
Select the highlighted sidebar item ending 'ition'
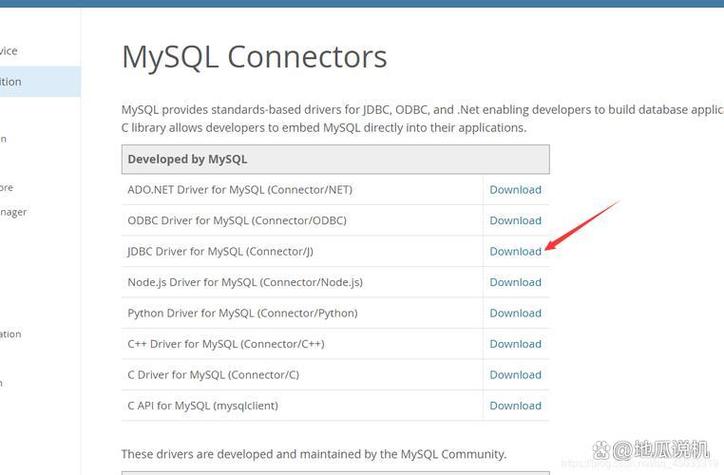[x=40, y=82]
